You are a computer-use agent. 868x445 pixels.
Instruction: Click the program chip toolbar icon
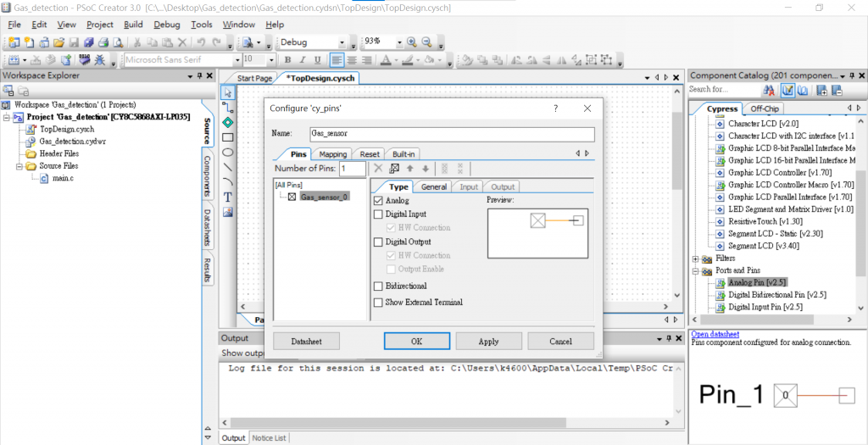tap(85, 60)
